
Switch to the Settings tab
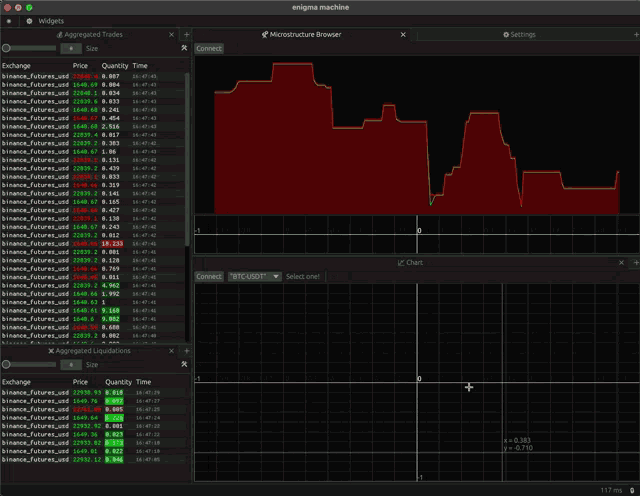pos(519,35)
